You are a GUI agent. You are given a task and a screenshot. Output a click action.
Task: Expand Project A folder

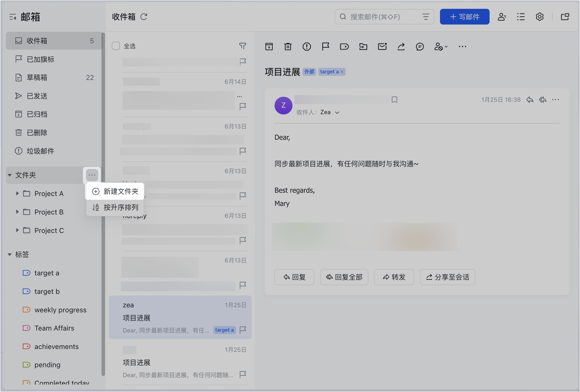(x=17, y=193)
